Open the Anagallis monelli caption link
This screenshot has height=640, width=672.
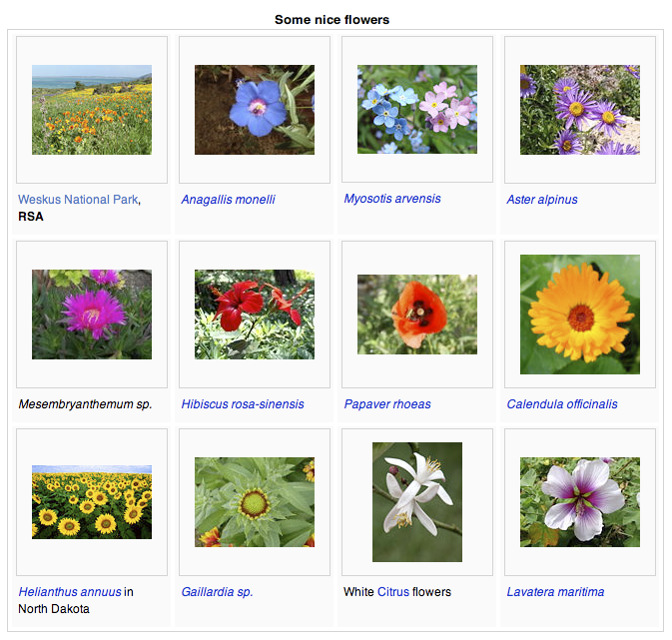pos(228,200)
